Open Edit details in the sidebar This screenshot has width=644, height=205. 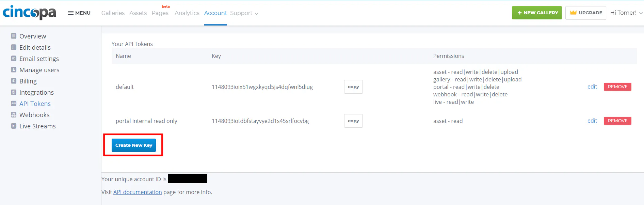[x=35, y=47]
